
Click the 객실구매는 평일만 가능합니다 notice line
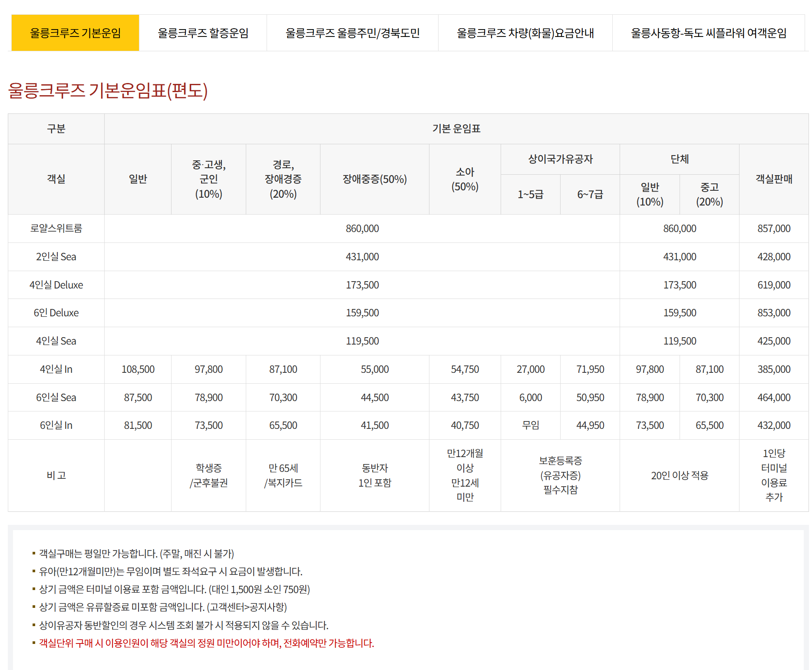click(136, 554)
